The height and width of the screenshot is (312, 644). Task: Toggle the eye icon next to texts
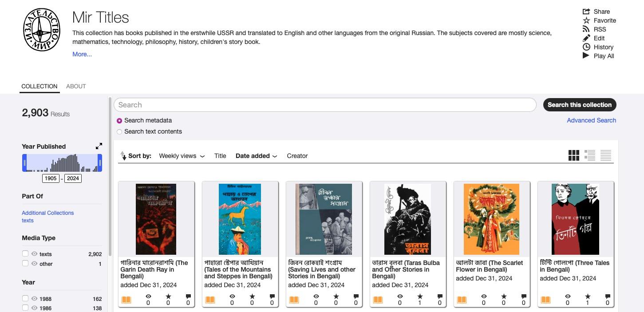[34, 254]
